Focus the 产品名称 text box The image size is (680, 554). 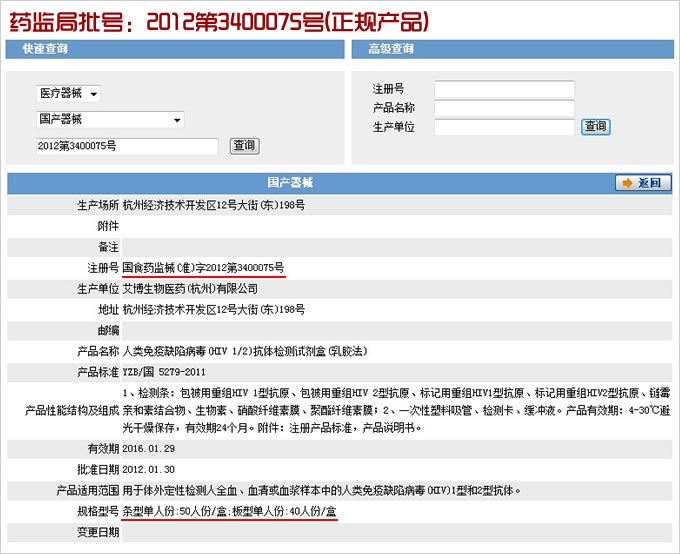pyautogui.click(x=504, y=108)
